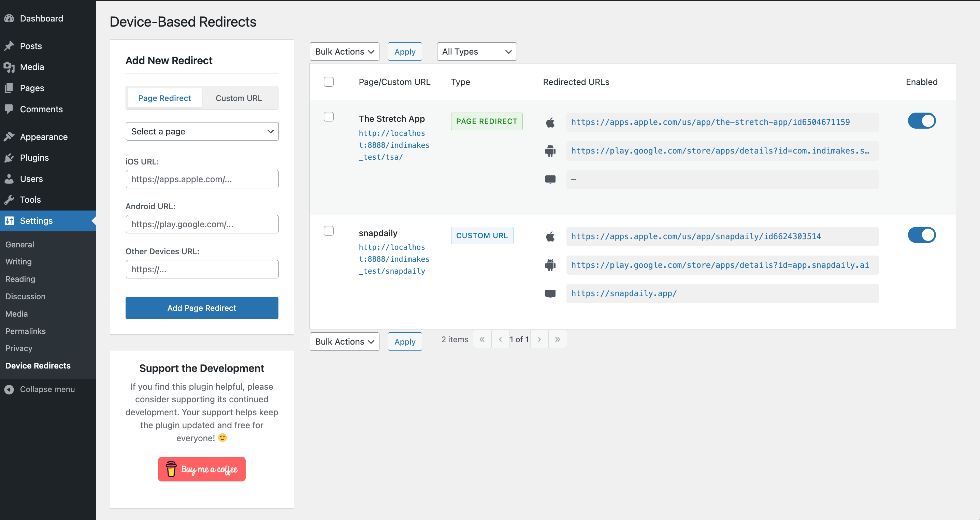
Task: Click the Appearance brush icon
Action: point(9,136)
